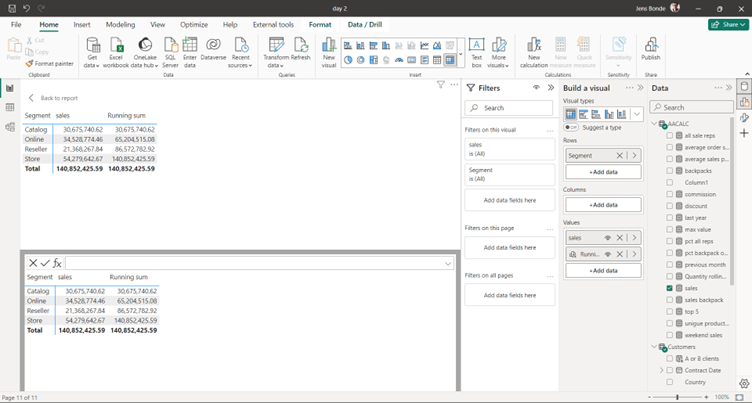Switch to Model view in the left sidebar
The width and height of the screenshot is (752, 403).
click(10, 127)
